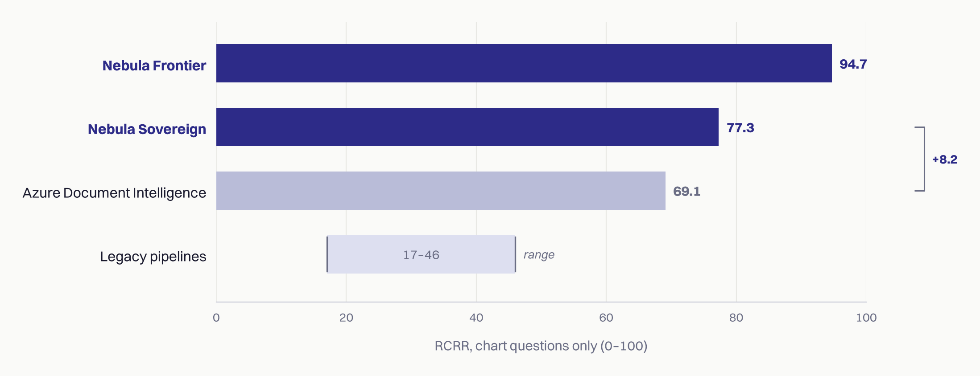Viewport: 980px width, 376px height.
Task: Click the 69.1 value label
Action: (686, 192)
